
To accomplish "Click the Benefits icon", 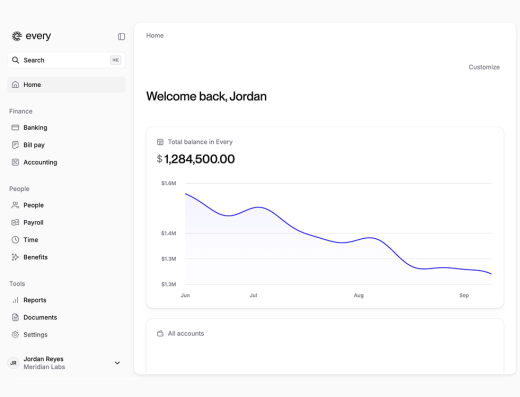I will click(x=15, y=257).
